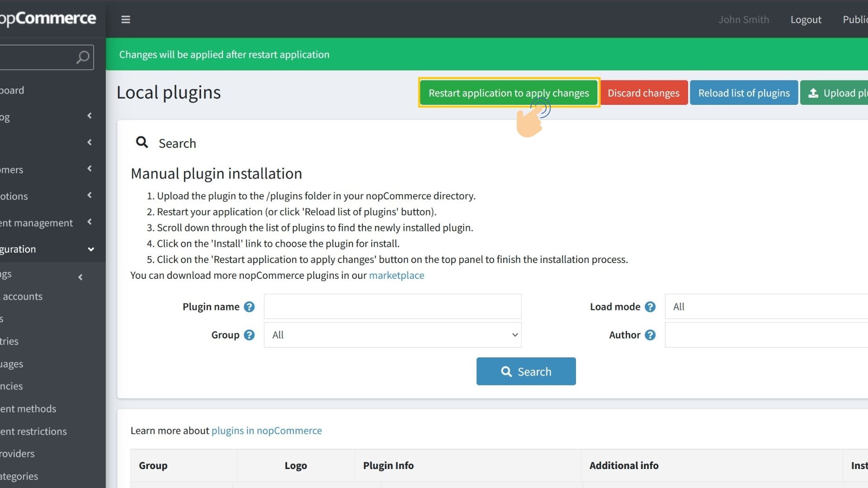
Task: Click the Plugin Info column header
Action: 388,465
